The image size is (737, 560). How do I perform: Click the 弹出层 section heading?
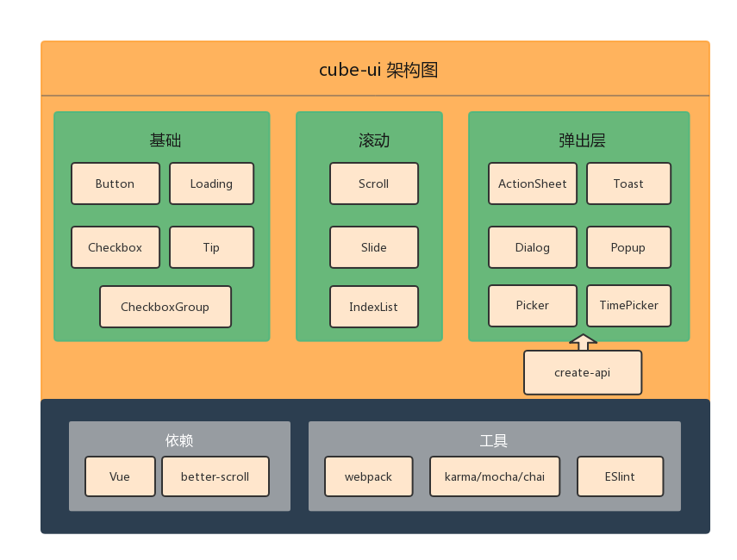pos(582,140)
